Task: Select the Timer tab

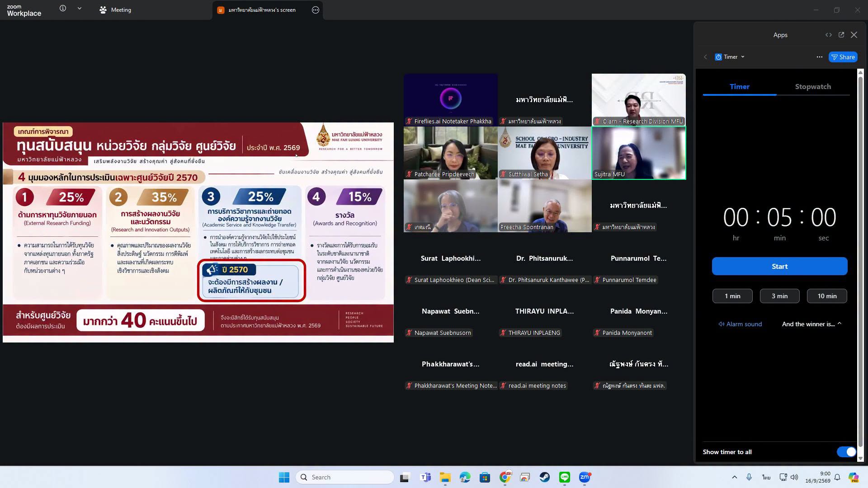Action: pos(740,86)
